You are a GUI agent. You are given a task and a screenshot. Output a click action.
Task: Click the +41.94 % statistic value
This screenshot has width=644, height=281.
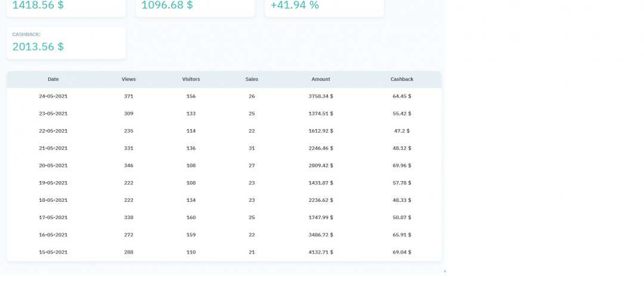tap(295, 5)
